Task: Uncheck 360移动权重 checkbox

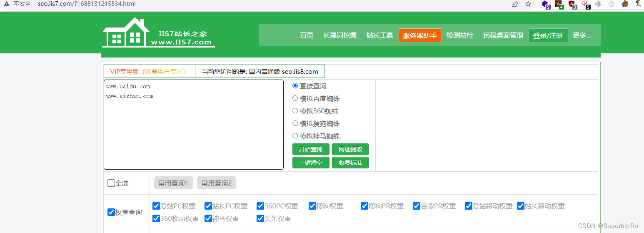Action: point(156,218)
